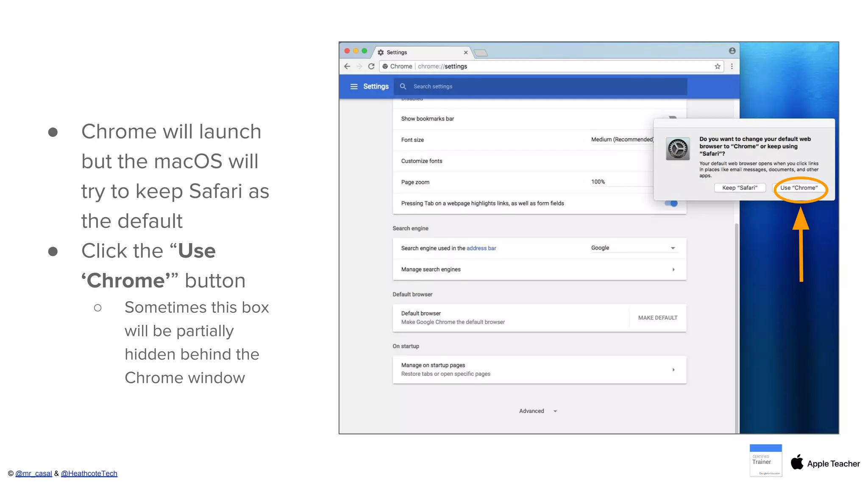Image resolution: width=868 pixels, height=488 pixels.
Task: Click the Default browser row label
Action: (x=421, y=313)
